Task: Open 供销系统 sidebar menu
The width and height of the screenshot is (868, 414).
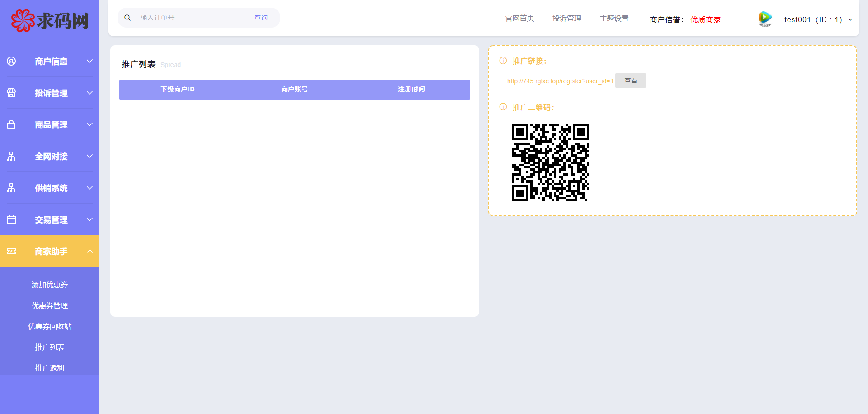Action: click(50, 188)
